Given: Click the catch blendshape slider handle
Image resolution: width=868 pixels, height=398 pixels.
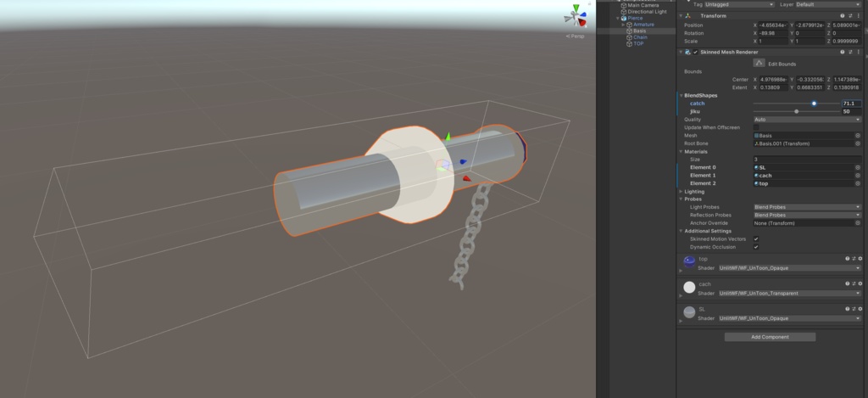Looking at the screenshot, I should coord(814,104).
